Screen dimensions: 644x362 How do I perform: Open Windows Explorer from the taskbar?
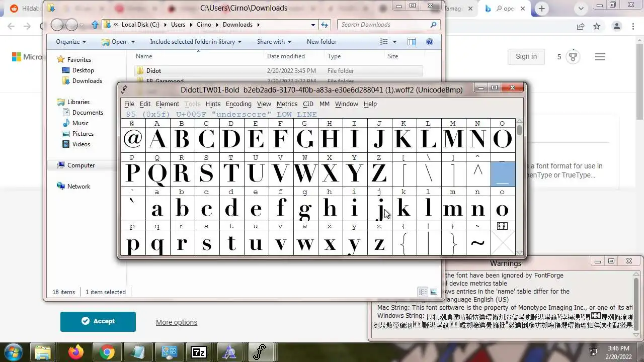pyautogui.click(x=44, y=352)
